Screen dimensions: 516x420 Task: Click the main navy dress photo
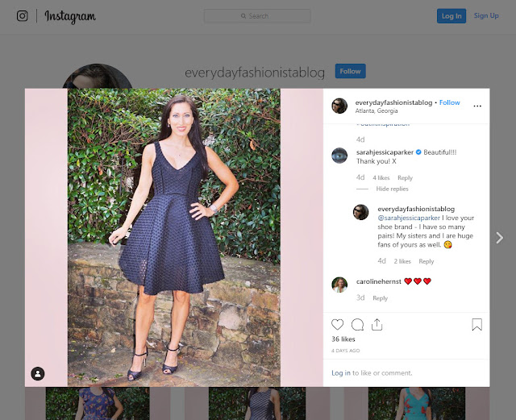pos(174,237)
